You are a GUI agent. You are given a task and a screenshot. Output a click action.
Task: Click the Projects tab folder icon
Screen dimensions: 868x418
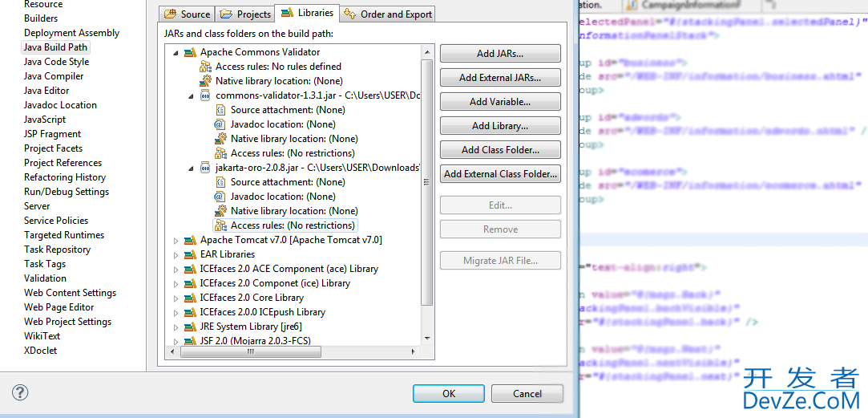(x=225, y=14)
